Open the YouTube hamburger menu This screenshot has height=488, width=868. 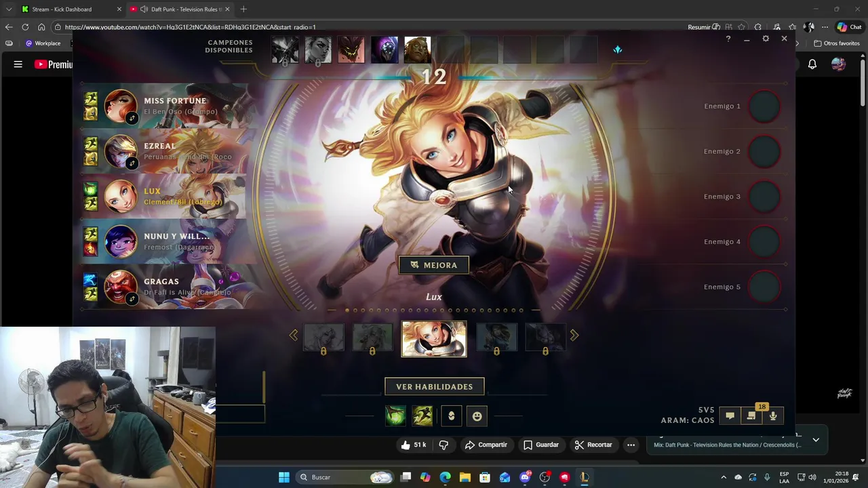[x=18, y=64]
